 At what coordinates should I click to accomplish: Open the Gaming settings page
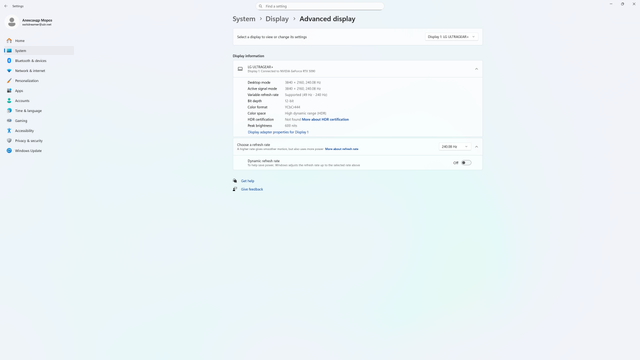tap(21, 121)
